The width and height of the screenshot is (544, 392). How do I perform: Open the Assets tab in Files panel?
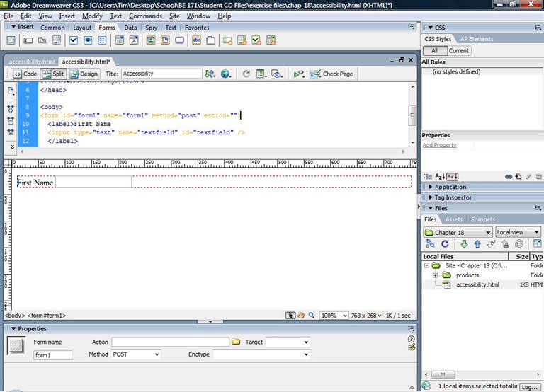coord(454,219)
